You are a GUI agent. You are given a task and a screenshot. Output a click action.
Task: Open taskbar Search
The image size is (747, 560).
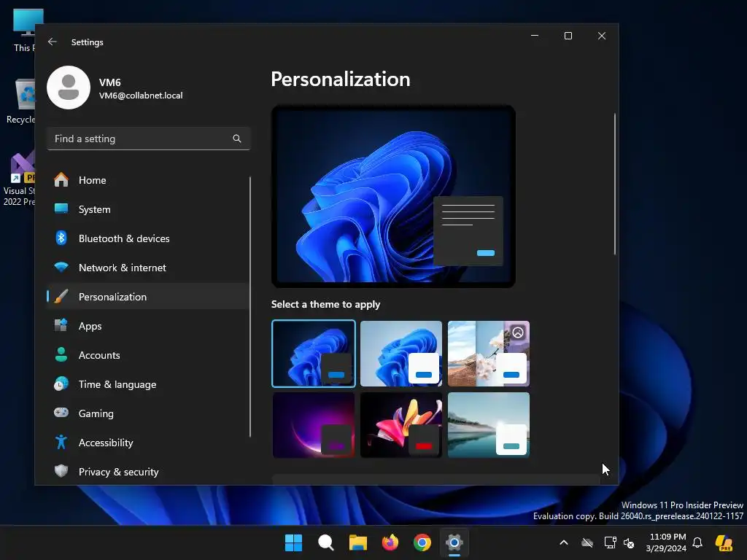(326, 542)
